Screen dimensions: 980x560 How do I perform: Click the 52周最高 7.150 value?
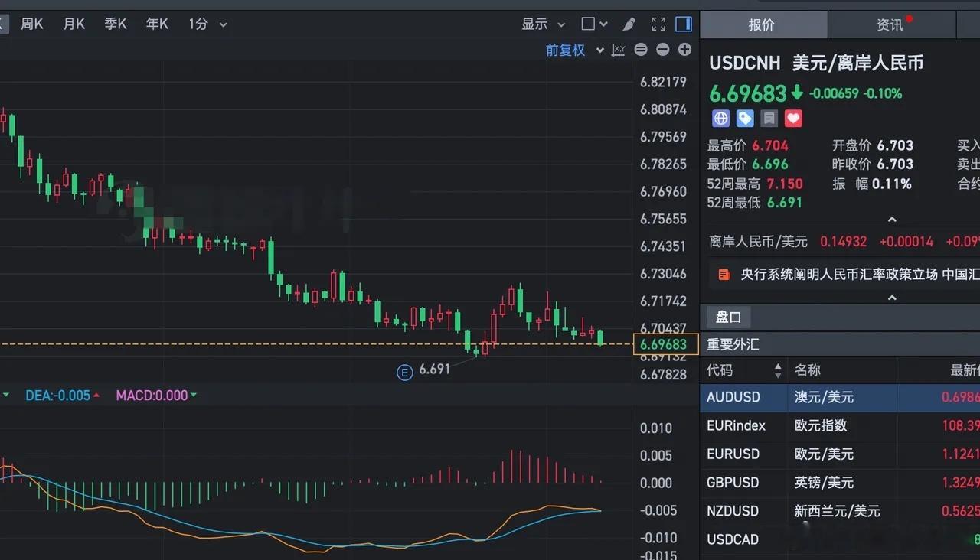point(785,184)
